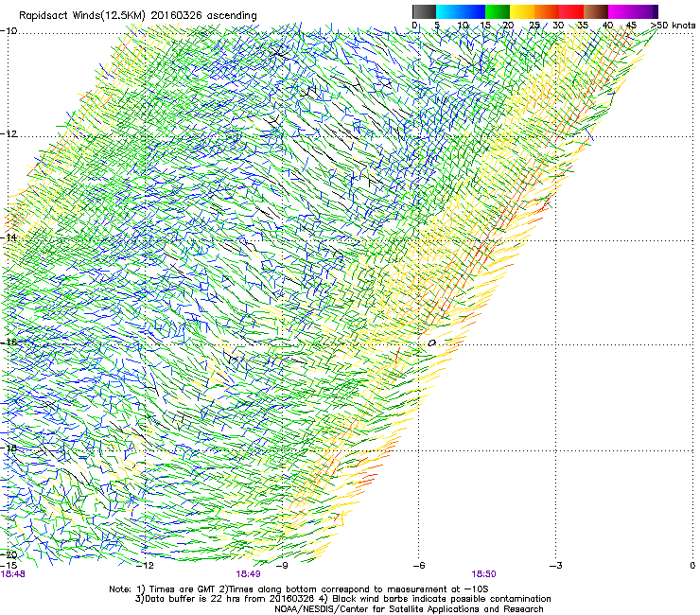Click the purple '18:49' time label
The image size is (700, 615).
(x=248, y=574)
